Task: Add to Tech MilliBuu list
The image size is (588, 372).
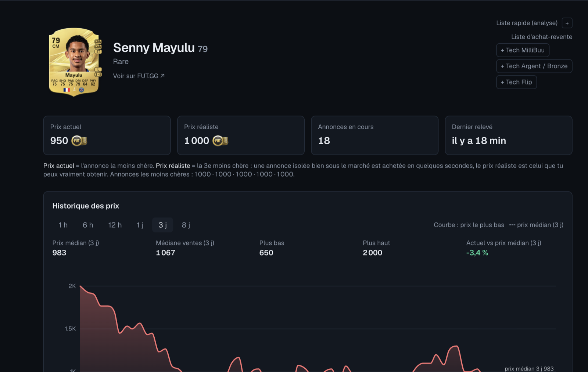Action: [523, 50]
